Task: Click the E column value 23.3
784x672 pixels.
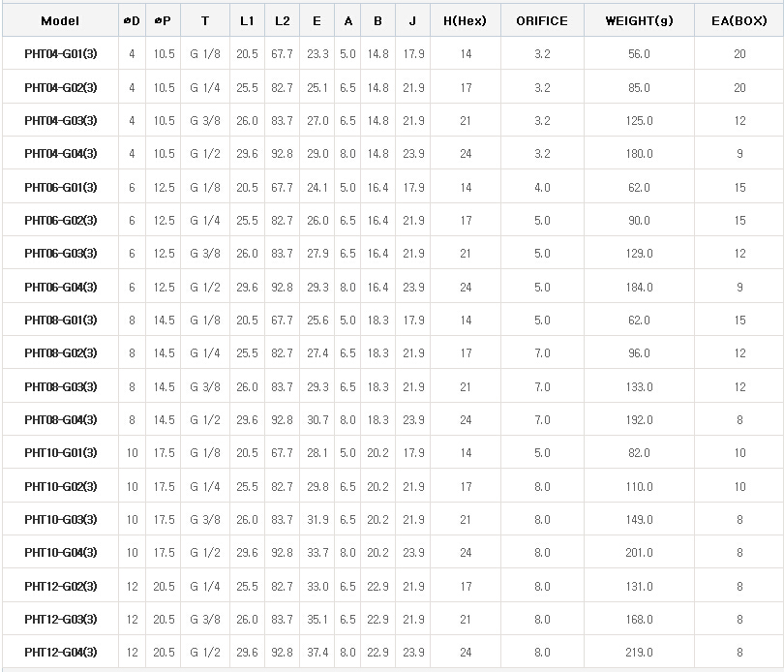Action: click(317, 54)
